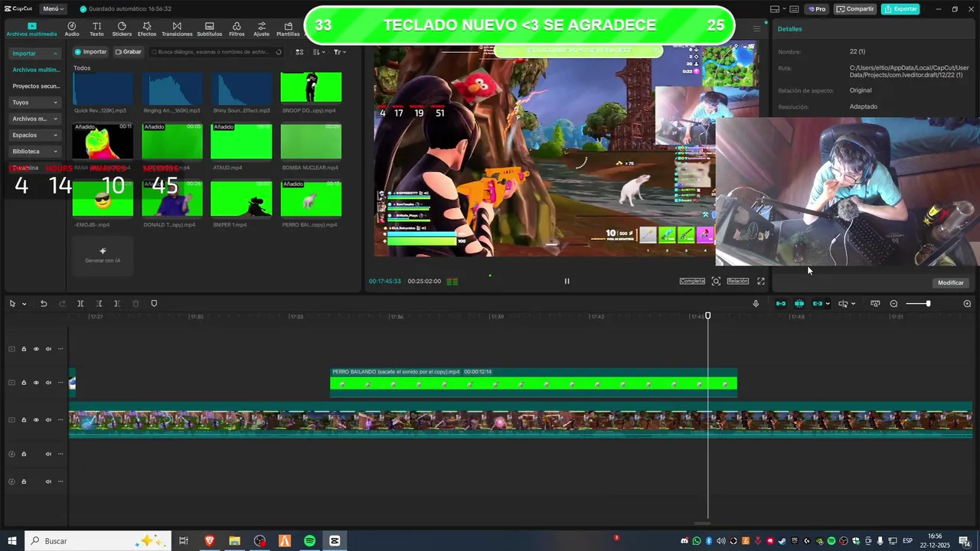Switch media list to grid view icon
This screenshot has width=980, height=551.
pos(299,52)
